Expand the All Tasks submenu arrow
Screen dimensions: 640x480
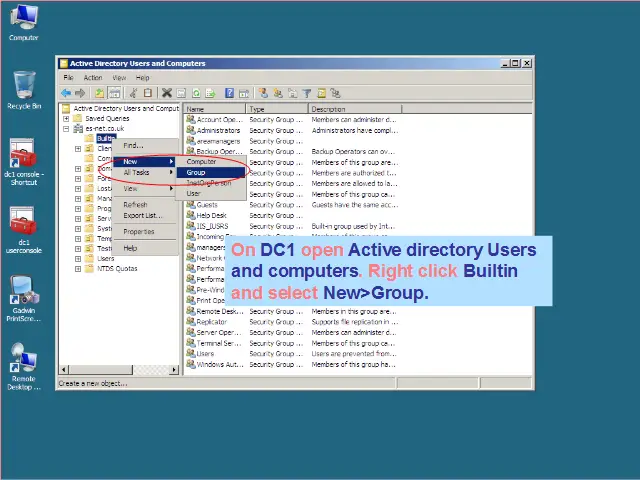pos(171,172)
